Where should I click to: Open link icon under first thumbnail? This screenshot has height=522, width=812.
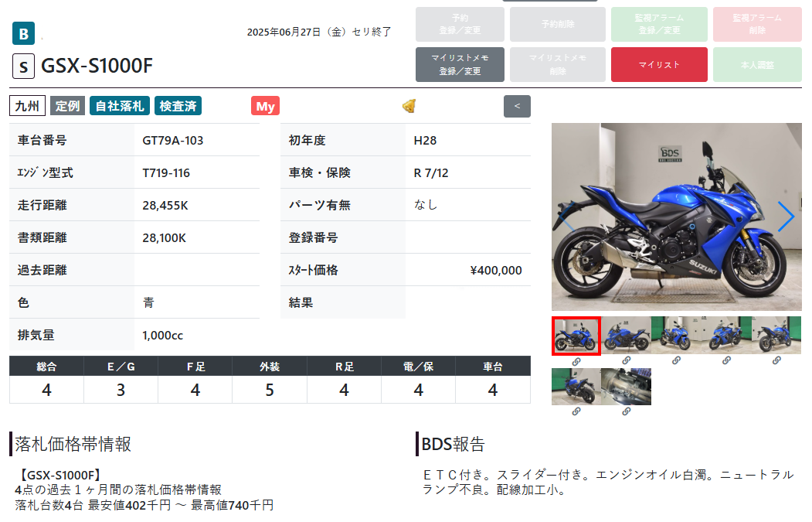click(x=576, y=361)
